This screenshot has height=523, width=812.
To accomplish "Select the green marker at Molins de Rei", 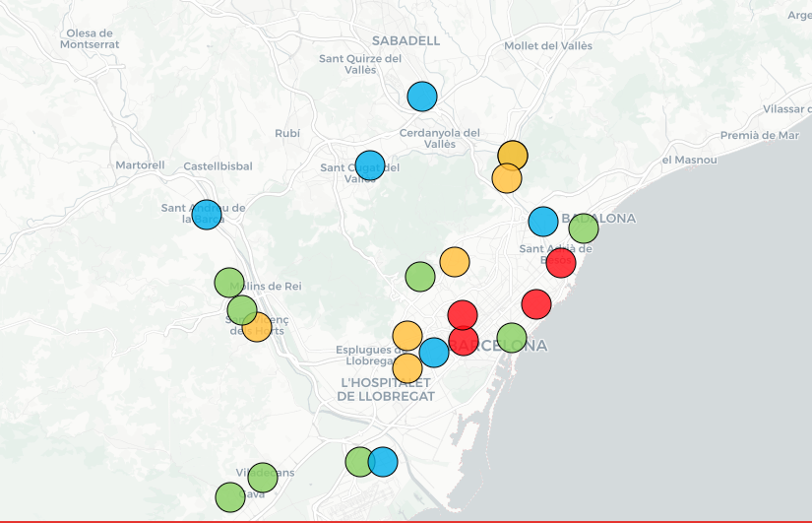I will pyautogui.click(x=228, y=282).
